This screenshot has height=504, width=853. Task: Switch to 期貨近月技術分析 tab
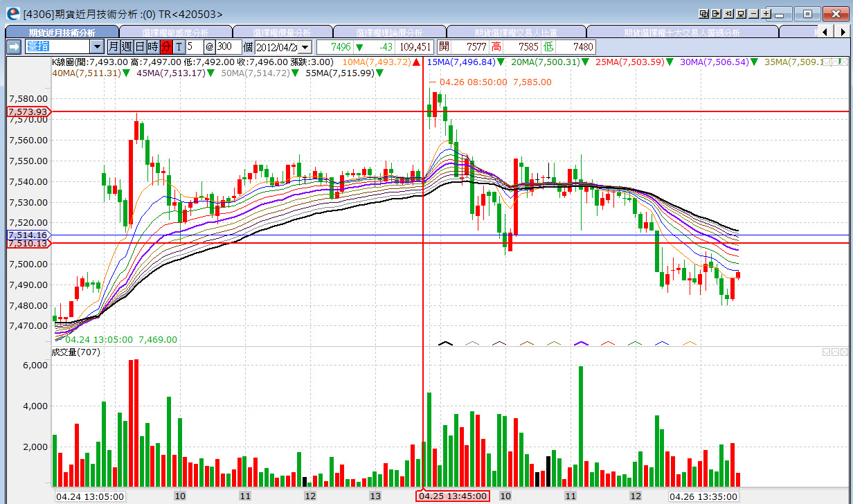(x=62, y=32)
